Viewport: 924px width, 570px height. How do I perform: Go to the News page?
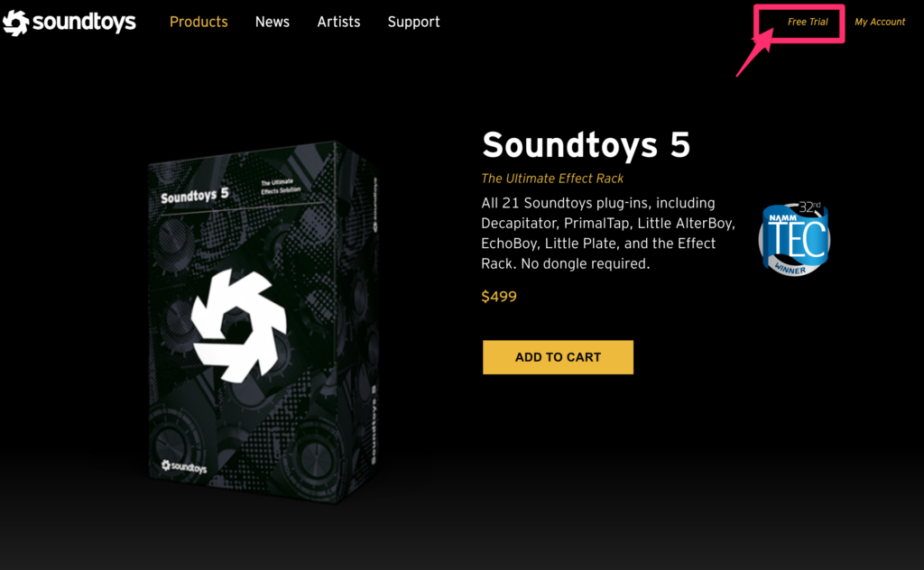coord(273,22)
